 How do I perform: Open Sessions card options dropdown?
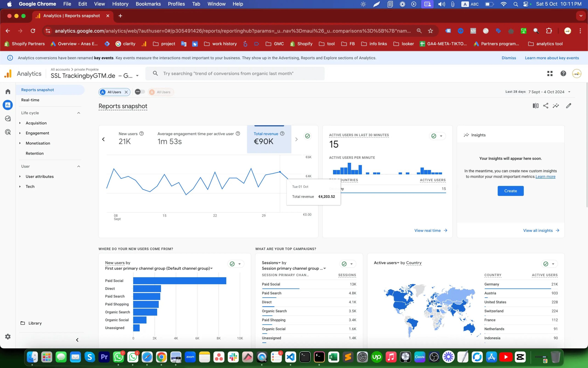pos(351,264)
